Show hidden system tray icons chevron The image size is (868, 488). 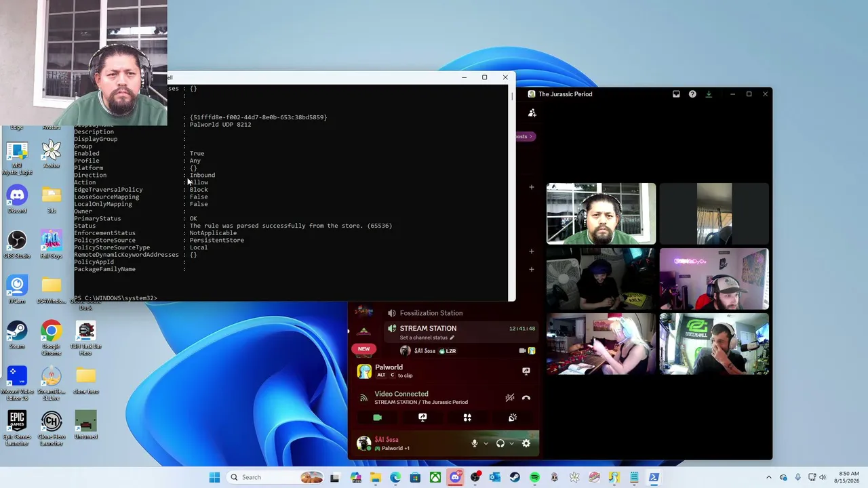pyautogui.click(x=768, y=477)
